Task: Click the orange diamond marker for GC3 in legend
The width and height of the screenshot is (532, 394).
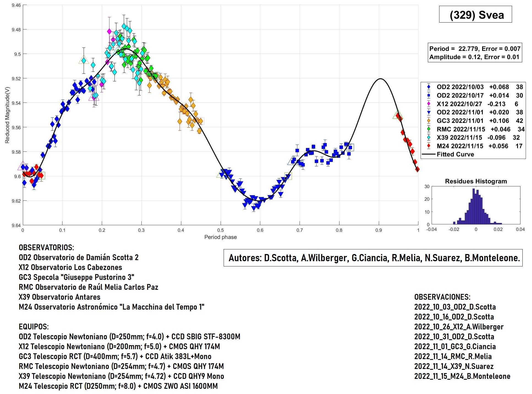Action: (429, 121)
